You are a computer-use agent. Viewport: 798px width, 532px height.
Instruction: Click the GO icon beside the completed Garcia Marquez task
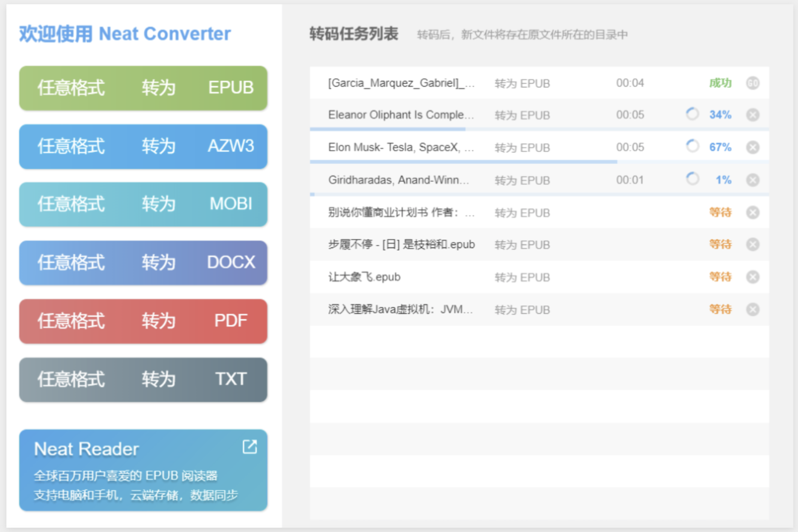coord(753,83)
